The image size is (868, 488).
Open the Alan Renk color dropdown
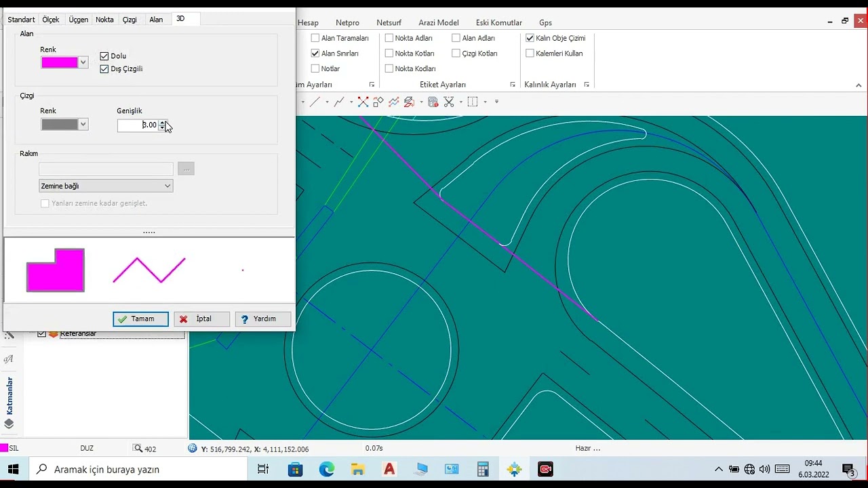83,62
